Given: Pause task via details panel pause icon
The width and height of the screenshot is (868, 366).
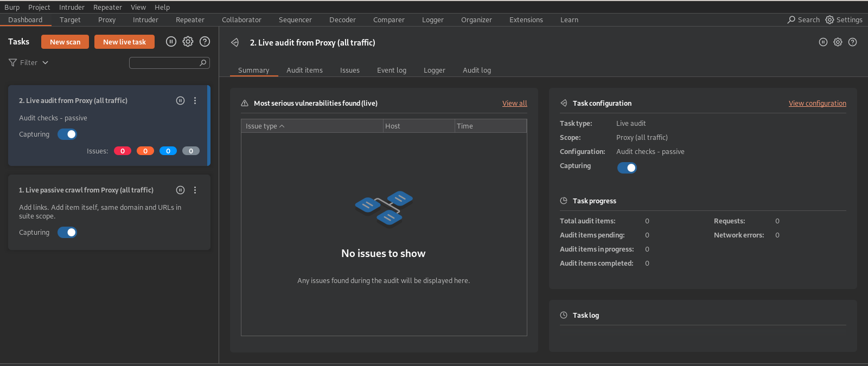Looking at the screenshot, I should click(823, 42).
